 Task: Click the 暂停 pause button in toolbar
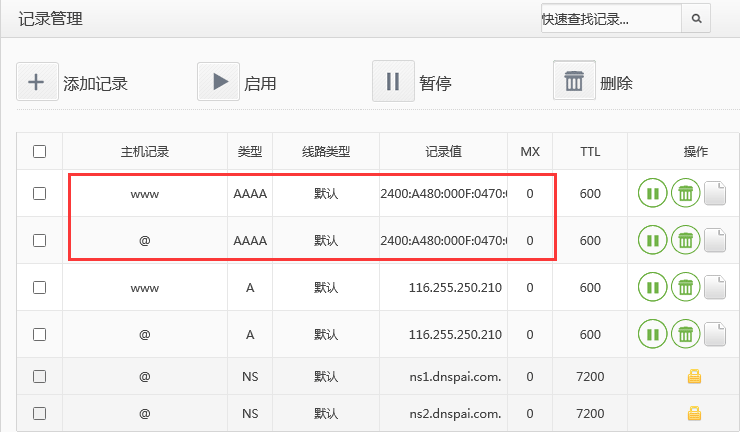393,82
